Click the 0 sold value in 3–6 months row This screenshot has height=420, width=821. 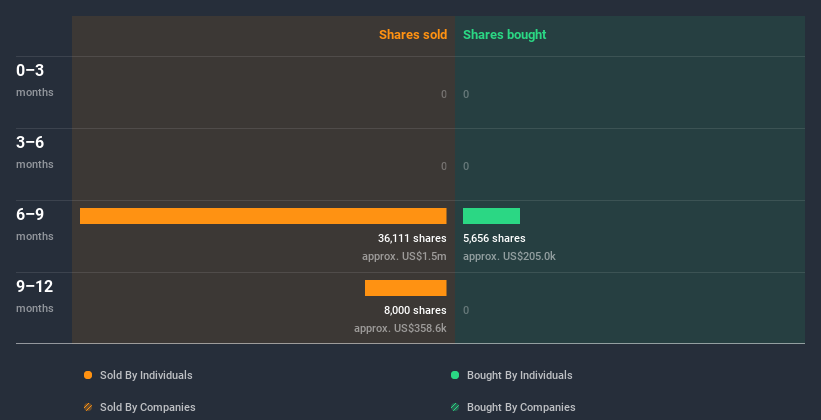click(444, 167)
